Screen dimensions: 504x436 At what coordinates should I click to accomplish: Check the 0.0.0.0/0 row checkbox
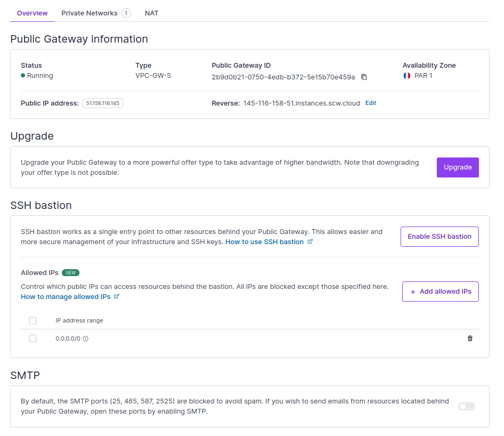click(33, 338)
